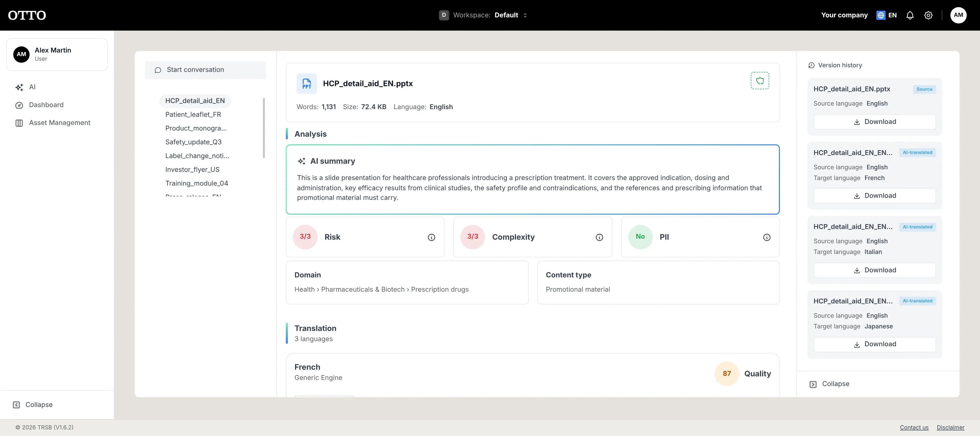The width and height of the screenshot is (980, 436).
Task: Click the 3/3 Risk score badge
Action: point(305,237)
